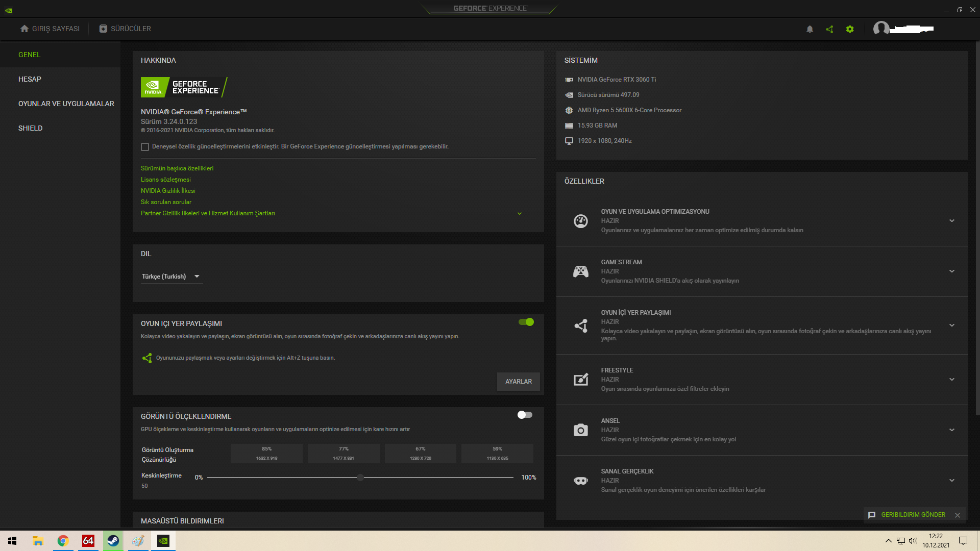Open Steam from the taskbar

click(x=113, y=541)
